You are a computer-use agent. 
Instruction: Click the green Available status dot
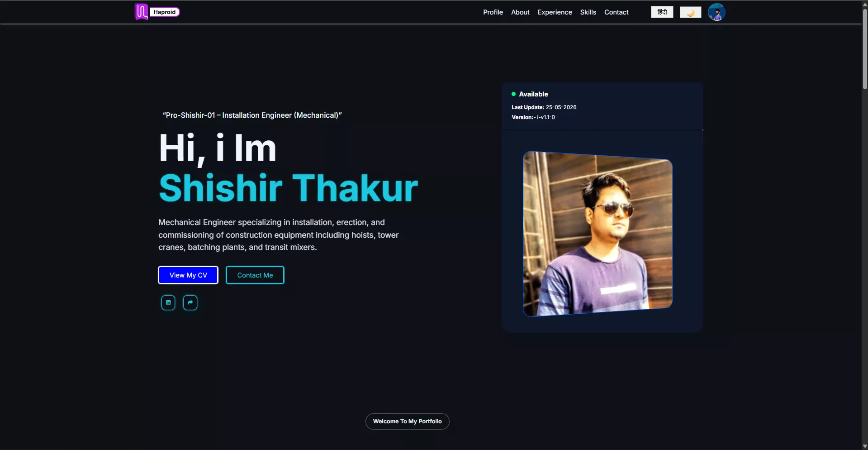coord(513,94)
